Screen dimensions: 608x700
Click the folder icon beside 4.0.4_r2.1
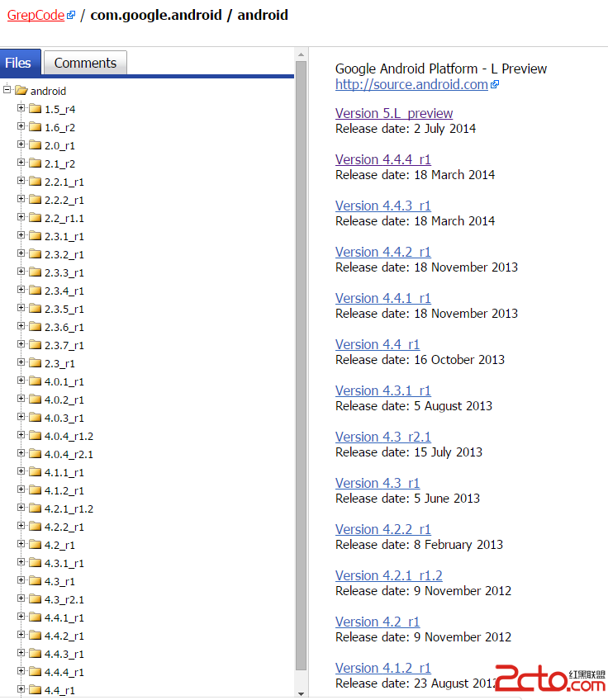coord(35,454)
